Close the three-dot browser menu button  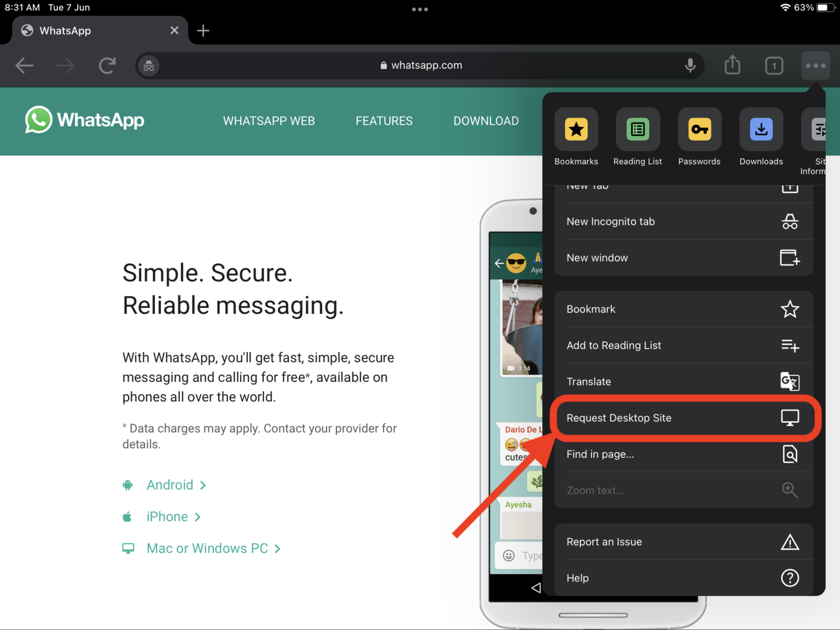click(x=815, y=66)
